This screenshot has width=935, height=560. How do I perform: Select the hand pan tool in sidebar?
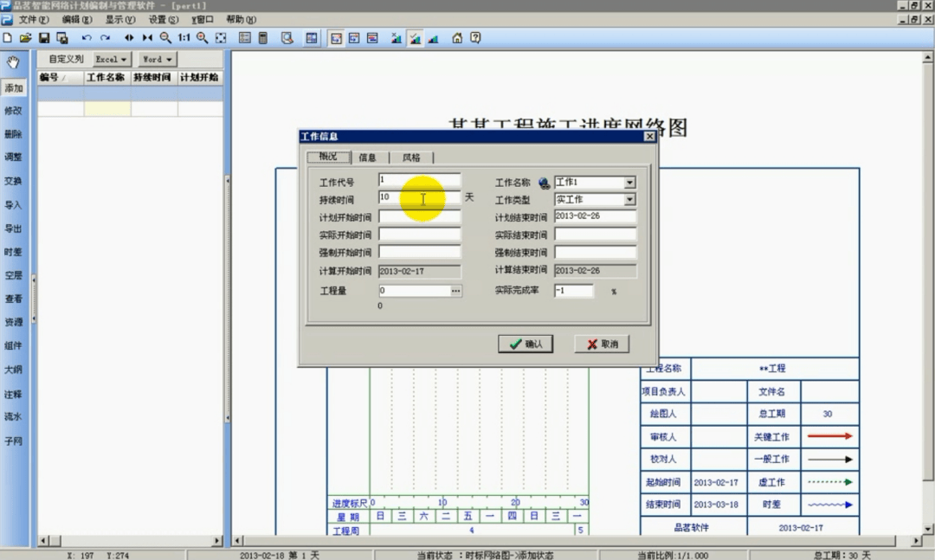coord(13,62)
